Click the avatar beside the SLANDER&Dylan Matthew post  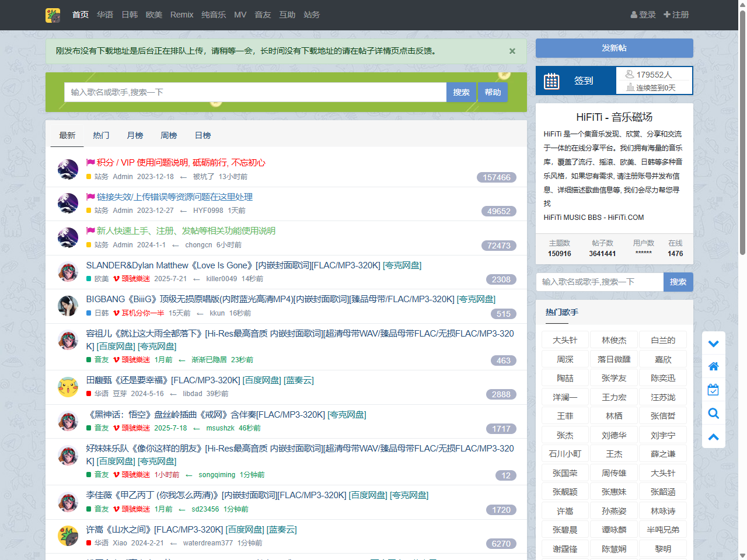68,272
